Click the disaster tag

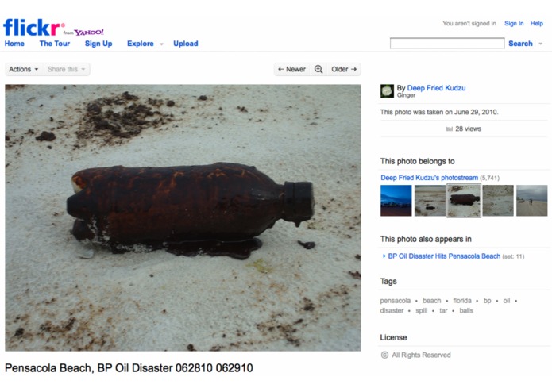(392, 310)
